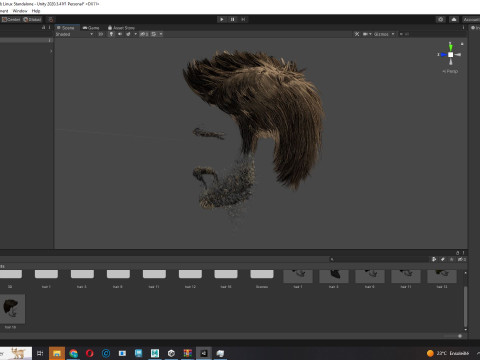Open Unity Hub cube icon in taskbar
Viewport: 480px width, 360px height.
[x=171, y=353]
